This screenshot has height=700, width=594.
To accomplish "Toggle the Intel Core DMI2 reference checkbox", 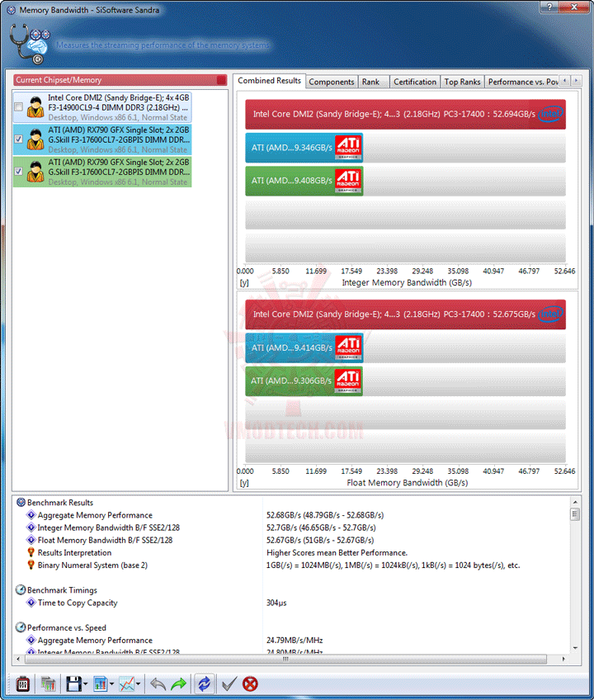I will coord(18,107).
